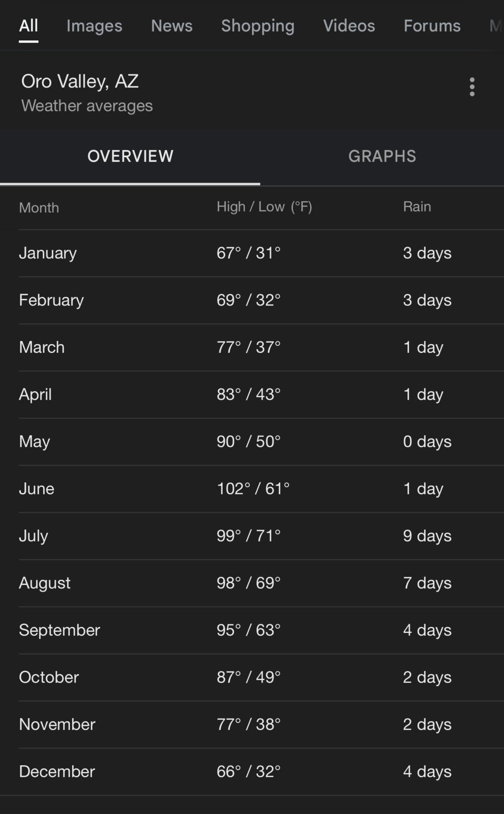Click the Month column header
This screenshot has height=814, width=504.
click(39, 208)
